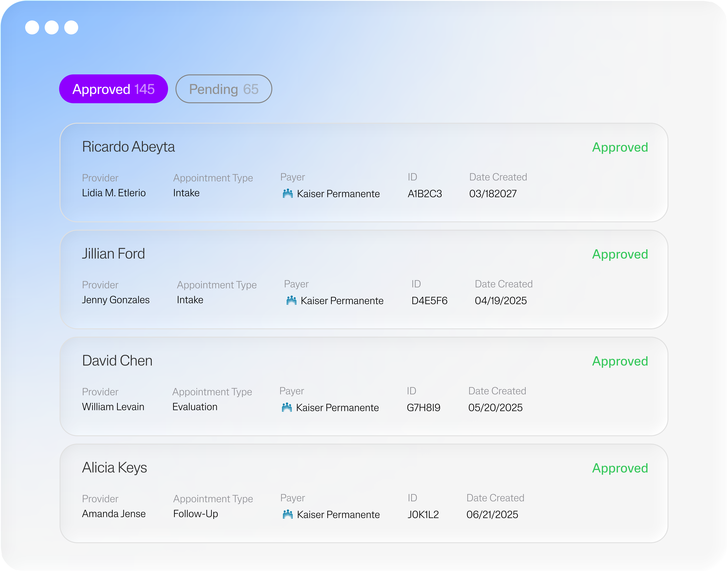Screen dimensions: 728x572
Task: Open the Pending 65 tab
Action: 224,89
